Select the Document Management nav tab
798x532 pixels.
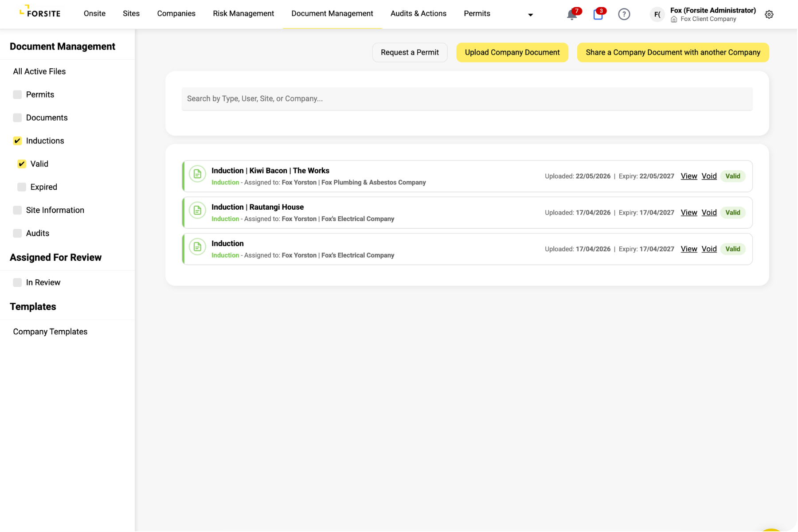coord(332,14)
